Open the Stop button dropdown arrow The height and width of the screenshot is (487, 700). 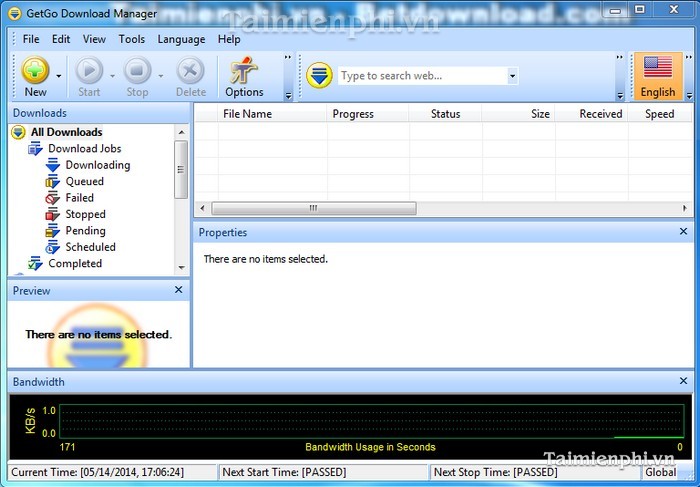pos(160,76)
